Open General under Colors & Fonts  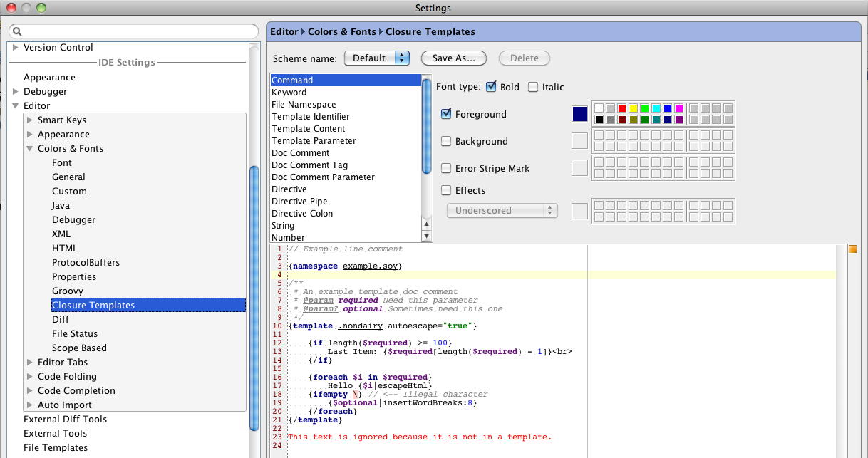68,177
